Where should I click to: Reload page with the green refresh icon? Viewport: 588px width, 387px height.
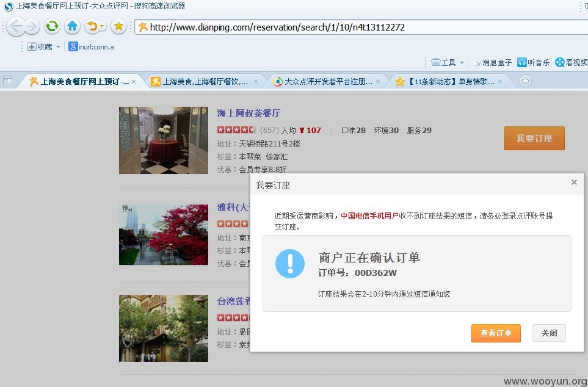52,26
